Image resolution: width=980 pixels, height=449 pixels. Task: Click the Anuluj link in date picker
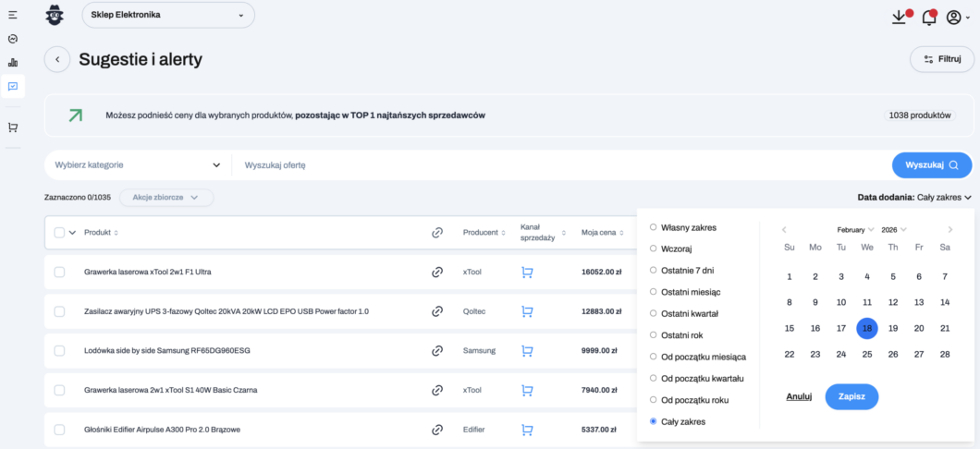[x=799, y=396]
